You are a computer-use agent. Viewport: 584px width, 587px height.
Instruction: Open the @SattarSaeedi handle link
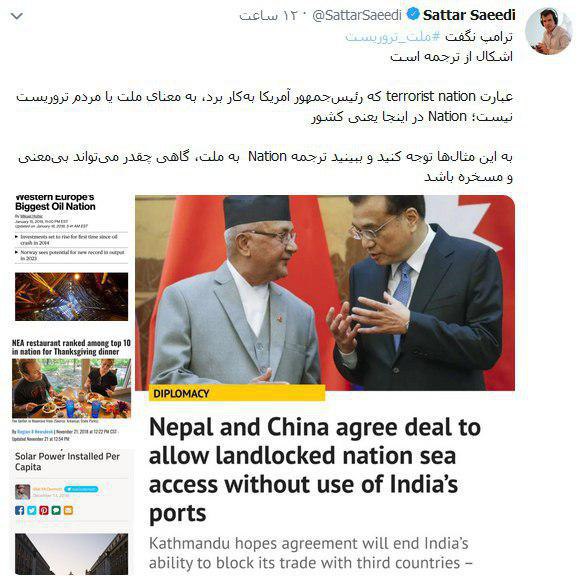click(357, 15)
